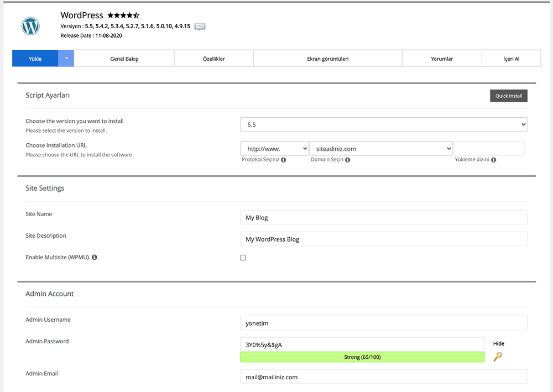Click the info icon beside Yükleme dizini

[x=493, y=160]
